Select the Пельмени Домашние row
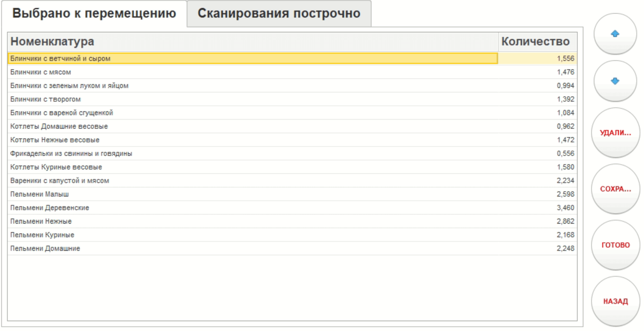 (45, 248)
